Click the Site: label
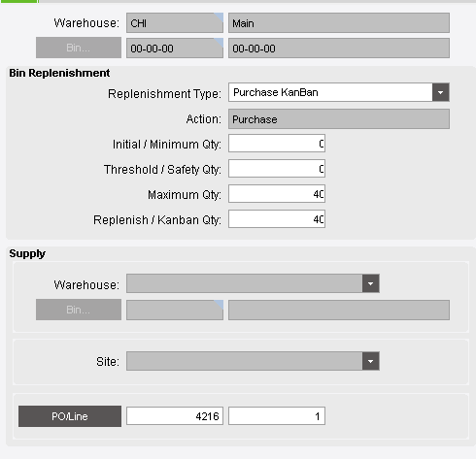This screenshot has width=476, height=459. coord(108,362)
